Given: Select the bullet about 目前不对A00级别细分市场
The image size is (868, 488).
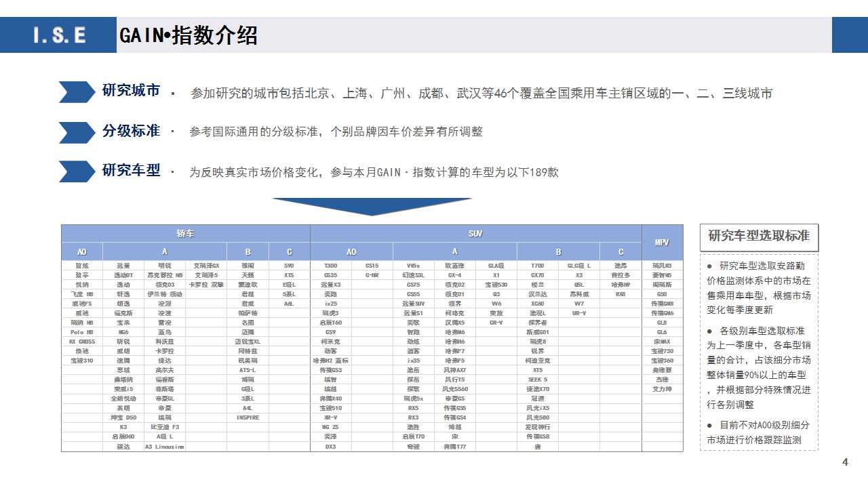Looking at the screenshot, I should (758, 432).
